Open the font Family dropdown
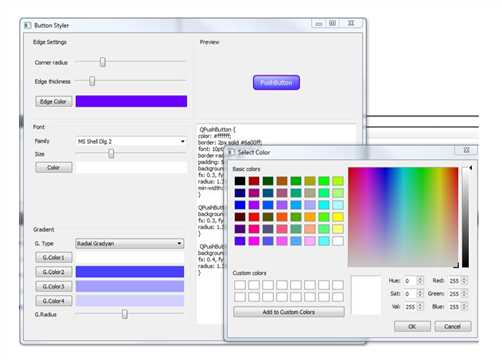 pyautogui.click(x=131, y=141)
